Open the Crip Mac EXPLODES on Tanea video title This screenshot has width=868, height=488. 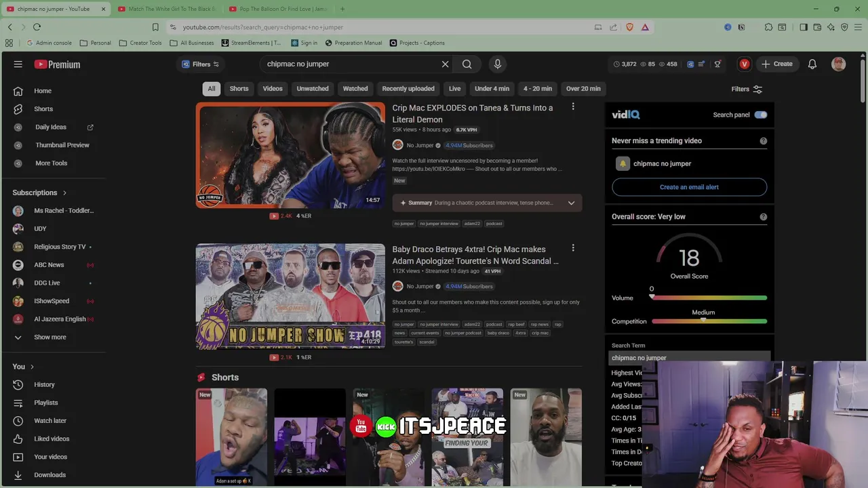coord(473,114)
